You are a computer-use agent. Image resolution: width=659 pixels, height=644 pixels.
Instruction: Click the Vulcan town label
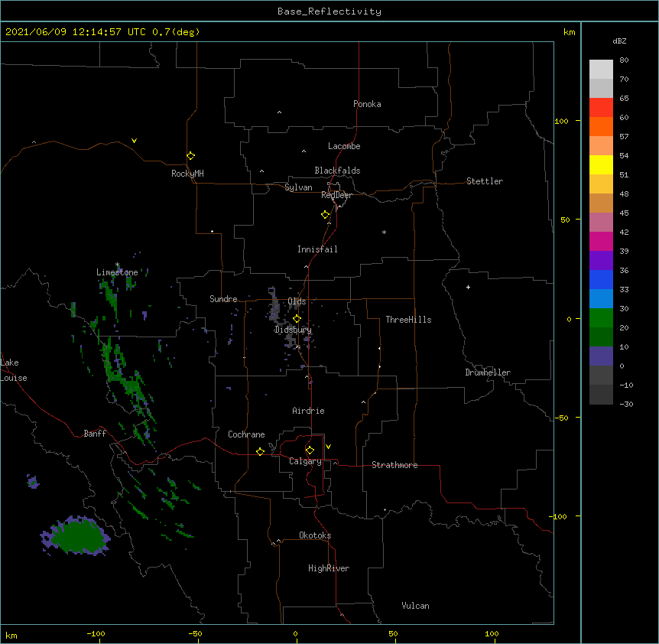point(415,606)
